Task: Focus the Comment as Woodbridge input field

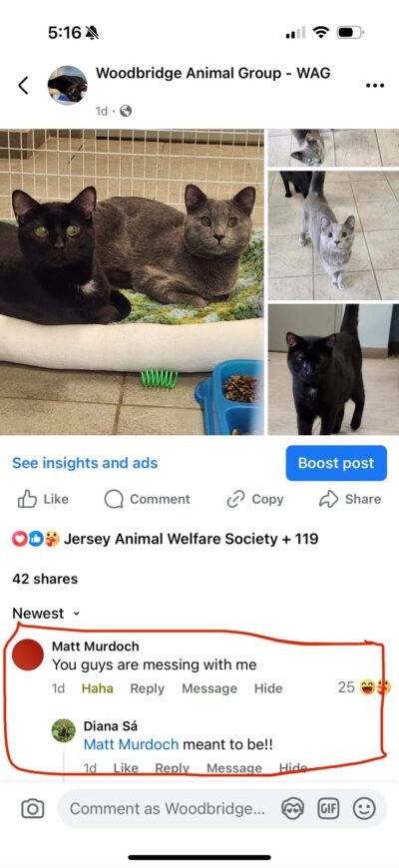Action: 168,809
